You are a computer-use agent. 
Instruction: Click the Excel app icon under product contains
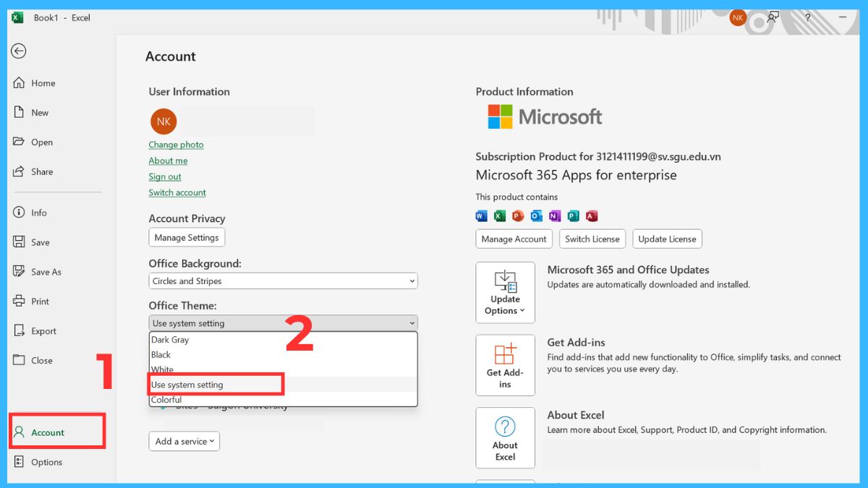click(500, 215)
